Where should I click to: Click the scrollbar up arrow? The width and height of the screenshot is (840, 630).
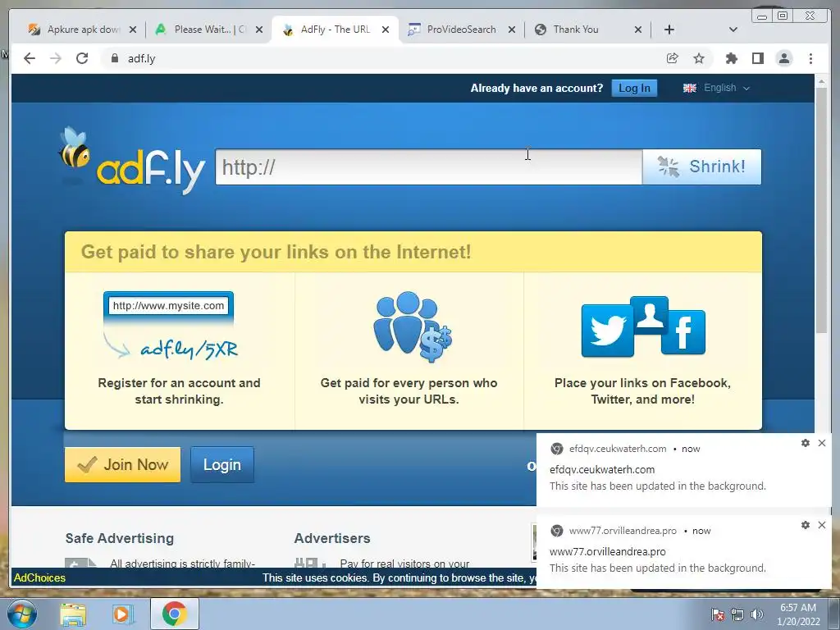click(x=821, y=81)
